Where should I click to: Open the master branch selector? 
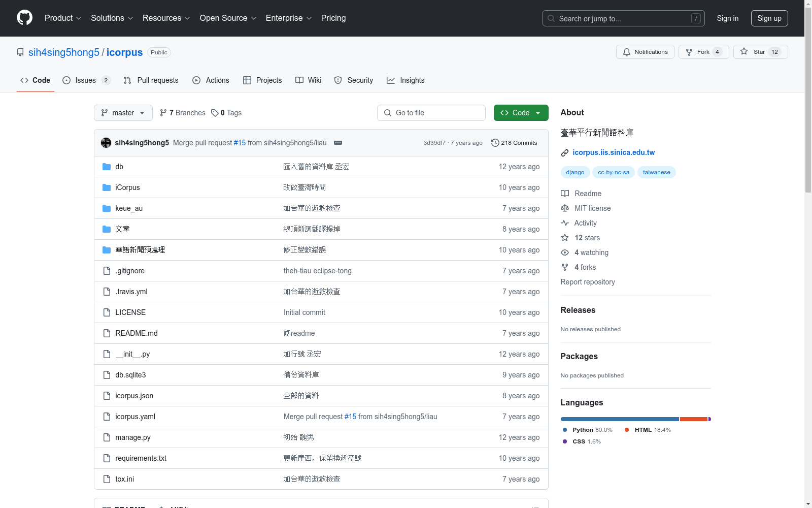click(x=123, y=113)
